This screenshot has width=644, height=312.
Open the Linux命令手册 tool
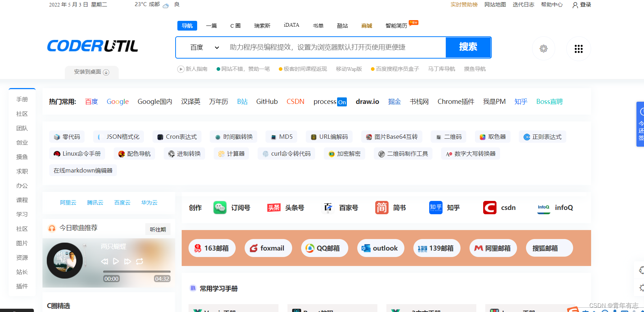pyautogui.click(x=77, y=154)
